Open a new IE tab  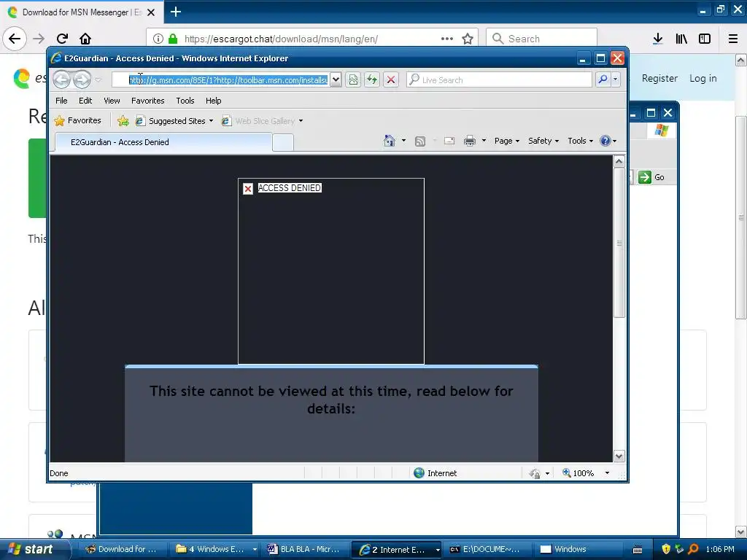283,142
